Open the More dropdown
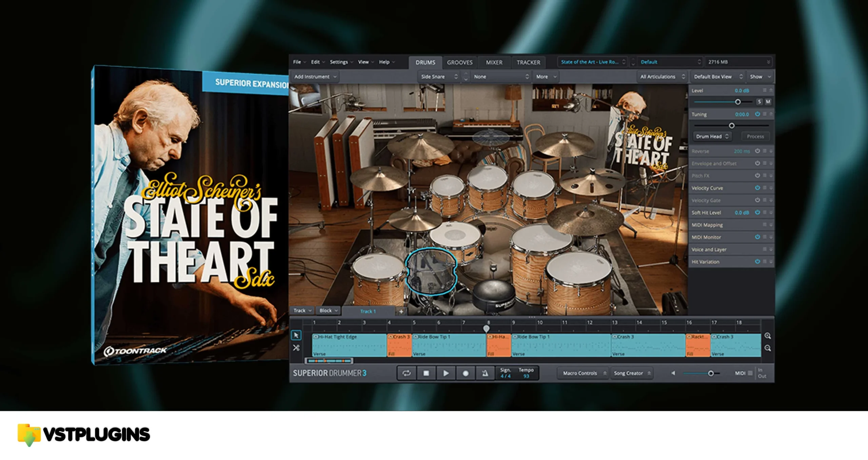868x460 pixels. [x=546, y=77]
